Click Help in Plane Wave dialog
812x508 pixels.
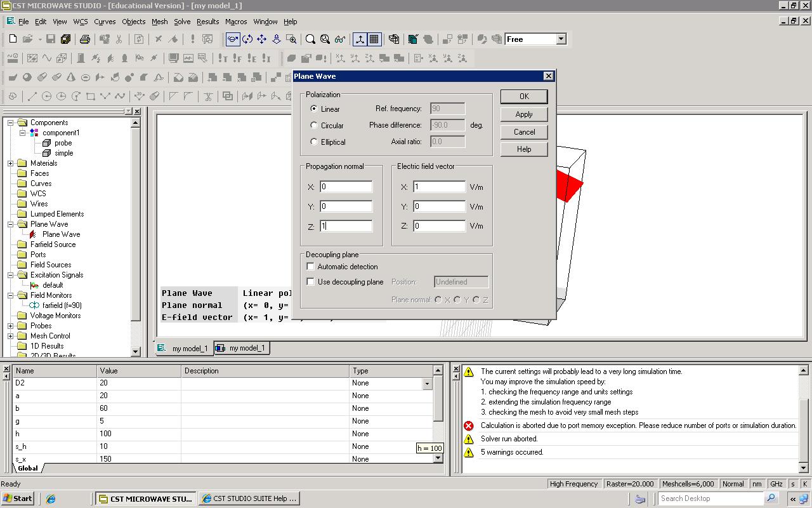[524, 149]
